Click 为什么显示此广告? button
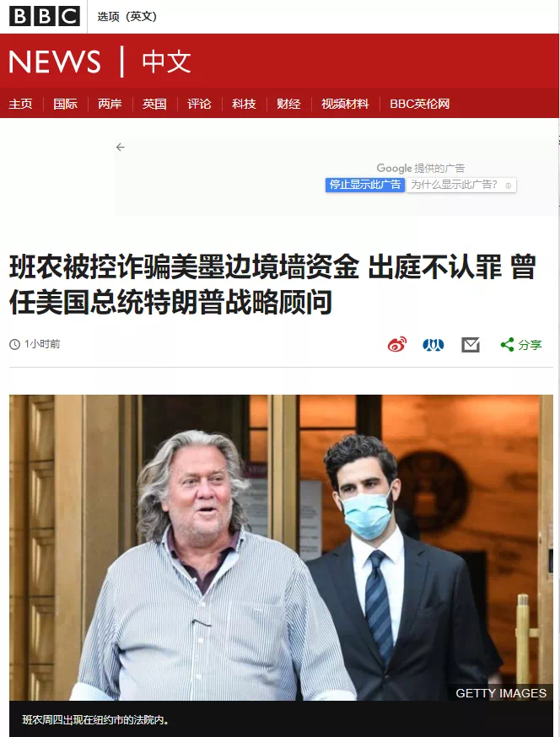The width and height of the screenshot is (560, 737). [x=460, y=185]
